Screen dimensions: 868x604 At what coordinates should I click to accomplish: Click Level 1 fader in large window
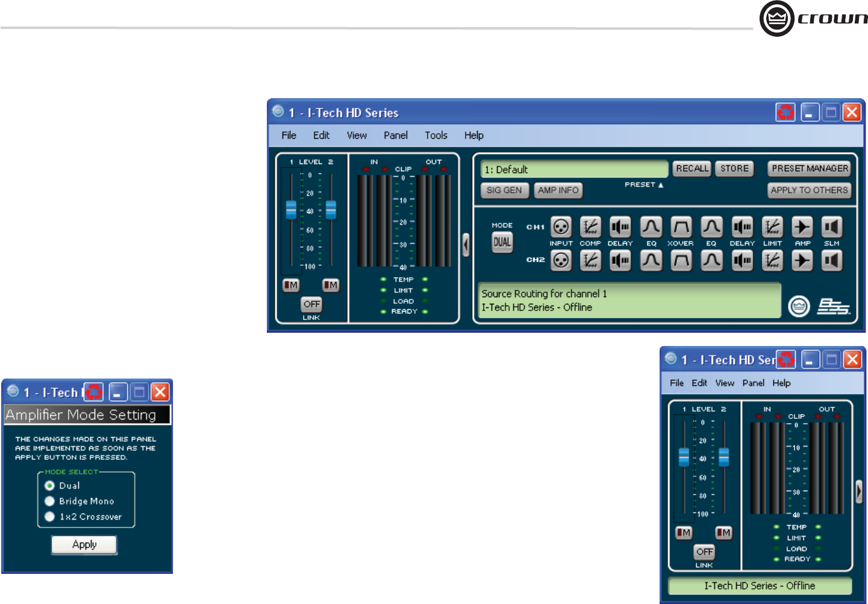pyautogui.click(x=291, y=210)
